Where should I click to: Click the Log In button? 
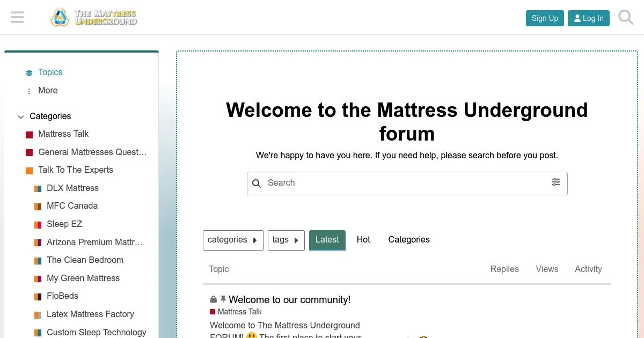[589, 18]
